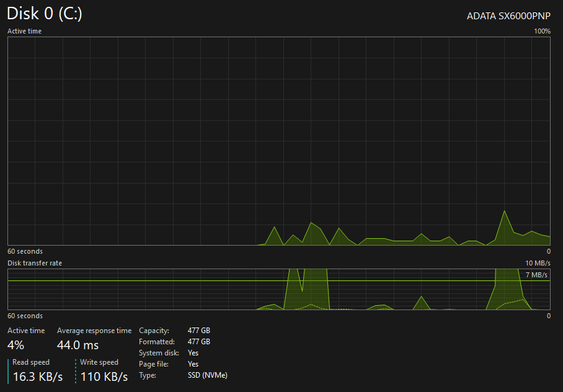Click the Active time graph area
This screenshot has height=392, width=563.
point(278,141)
